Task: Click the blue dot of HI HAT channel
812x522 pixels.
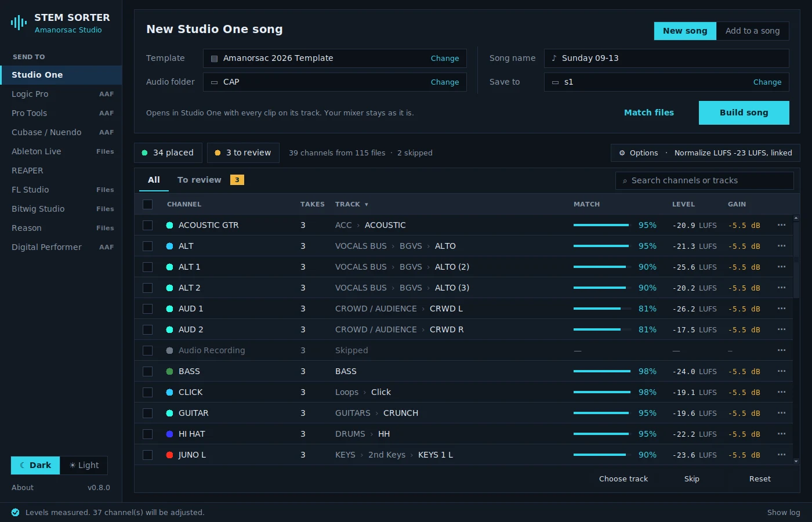Action: 169,434
